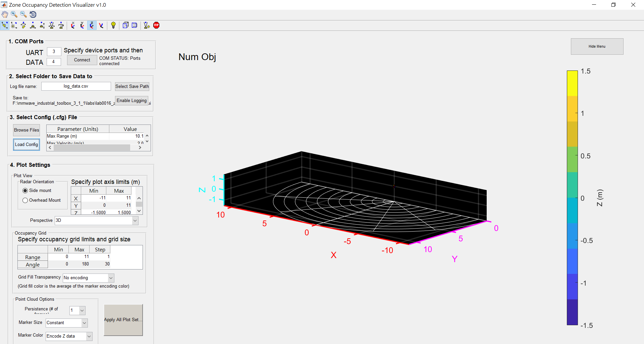Select Move Camera Forward/Back tool

point(42,25)
